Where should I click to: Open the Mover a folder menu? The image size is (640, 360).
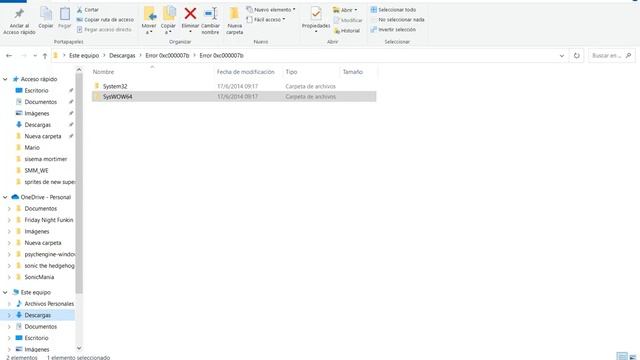(149, 20)
